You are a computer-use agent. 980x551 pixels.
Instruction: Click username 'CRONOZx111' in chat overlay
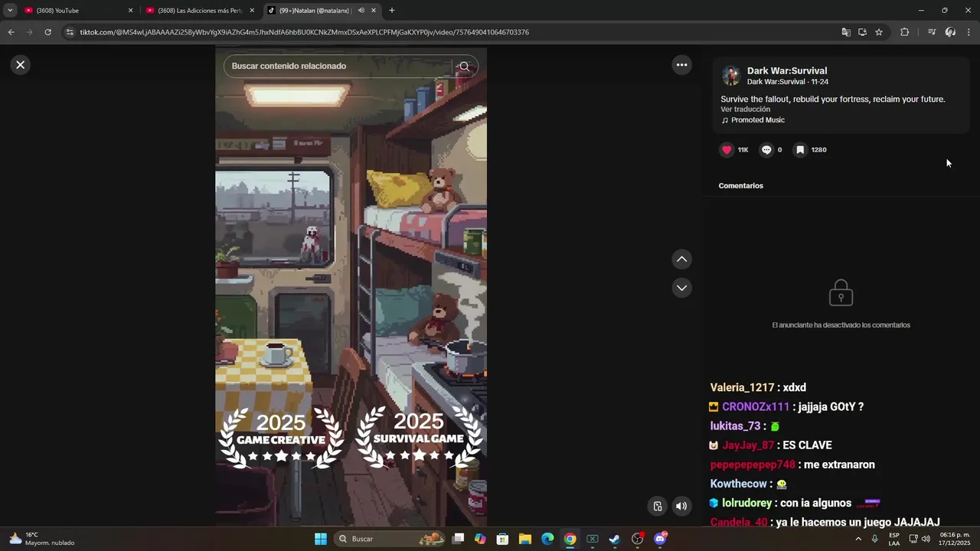coord(755,407)
